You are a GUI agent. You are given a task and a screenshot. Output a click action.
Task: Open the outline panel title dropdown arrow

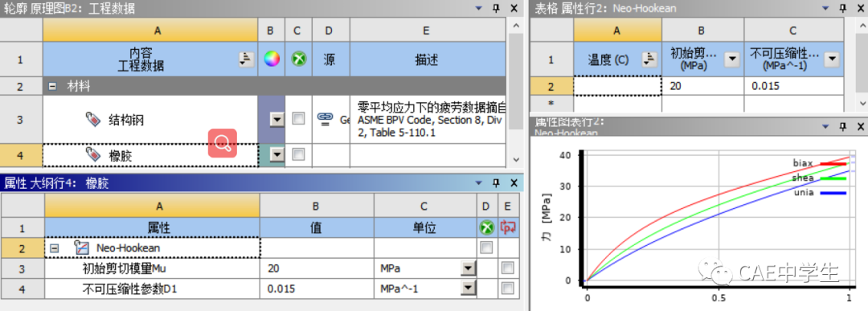coord(479,8)
